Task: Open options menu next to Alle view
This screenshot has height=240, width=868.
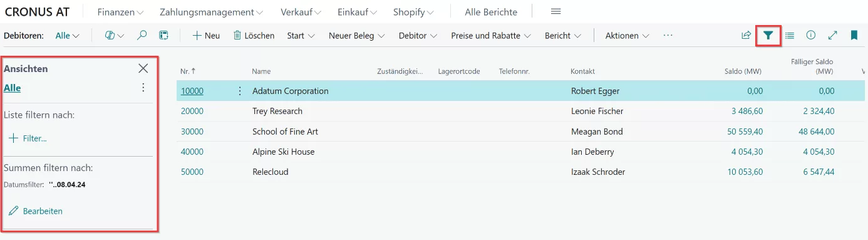Action: pos(143,88)
